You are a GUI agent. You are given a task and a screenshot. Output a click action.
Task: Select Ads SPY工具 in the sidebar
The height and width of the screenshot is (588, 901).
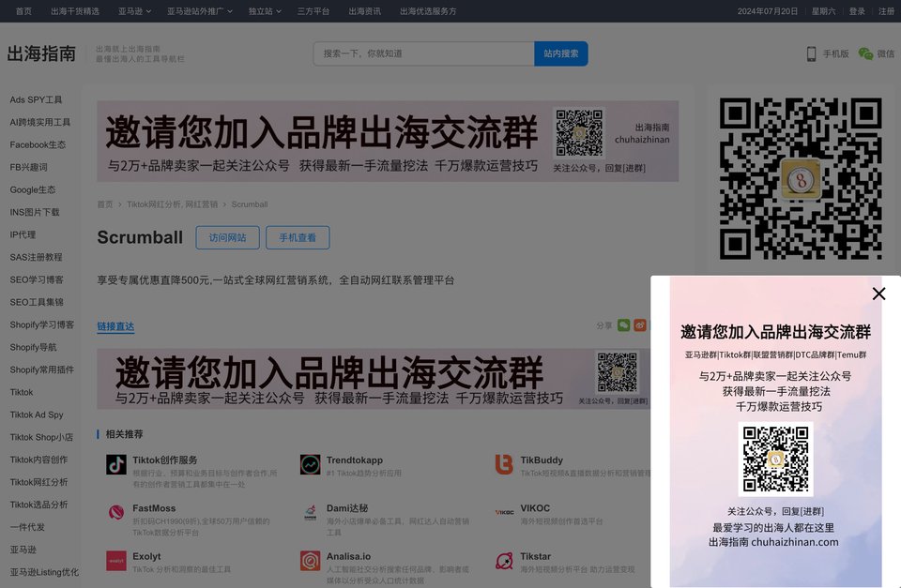(36, 99)
